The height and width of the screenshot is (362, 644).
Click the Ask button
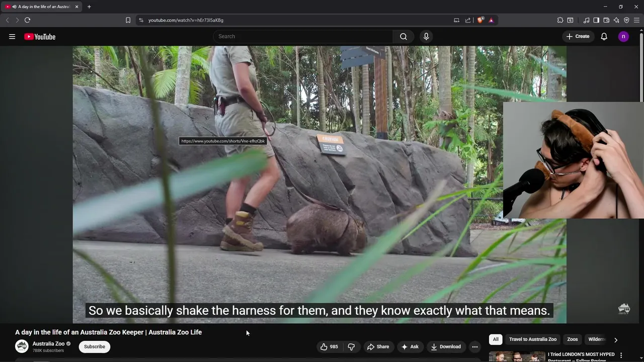(x=410, y=346)
